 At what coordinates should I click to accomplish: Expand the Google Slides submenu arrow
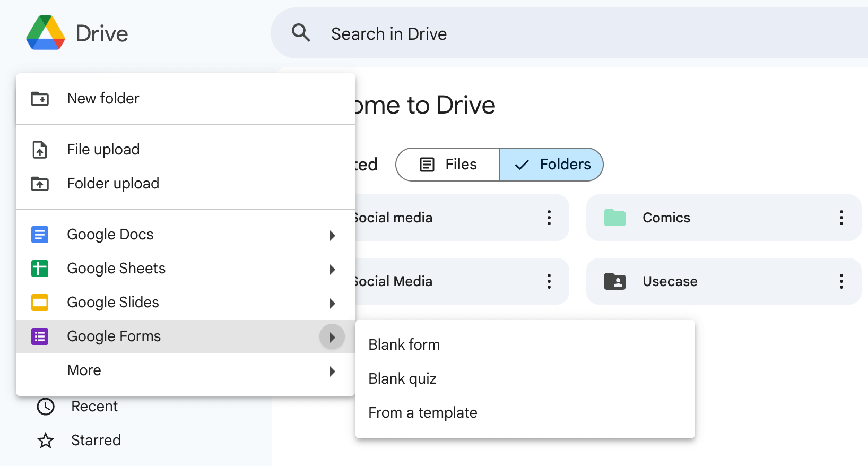coord(332,303)
